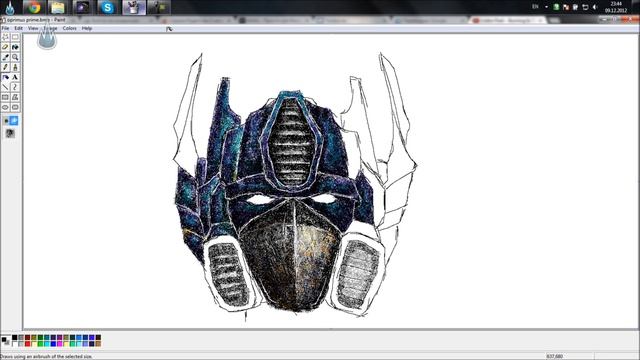The image size is (640, 360).
Task: Choose the Brush tool
Action: pos(15,67)
